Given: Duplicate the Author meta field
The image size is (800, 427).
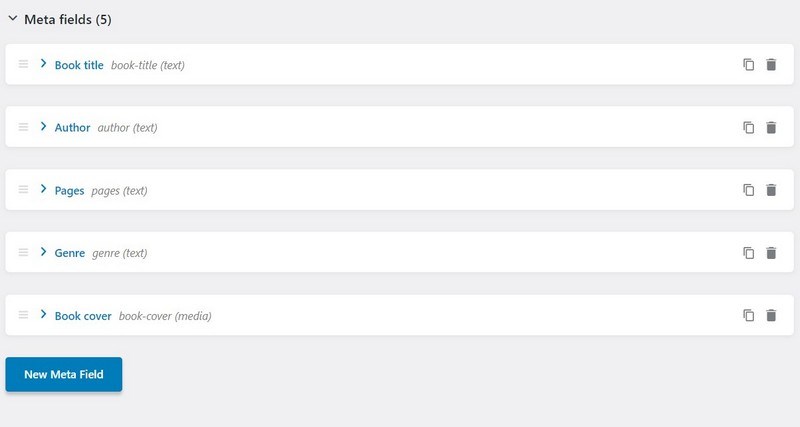Looking at the screenshot, I should click(748, 127).
